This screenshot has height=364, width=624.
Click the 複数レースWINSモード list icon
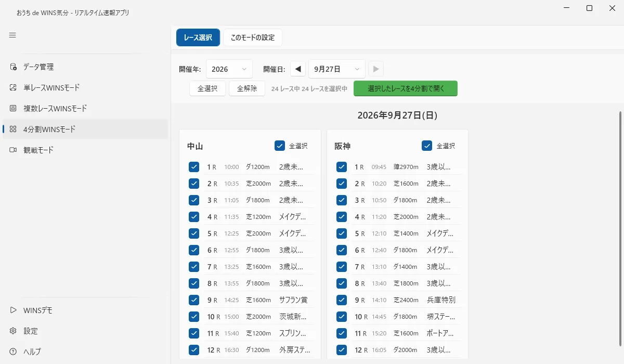pyautogui.click(x=14, y=109)
